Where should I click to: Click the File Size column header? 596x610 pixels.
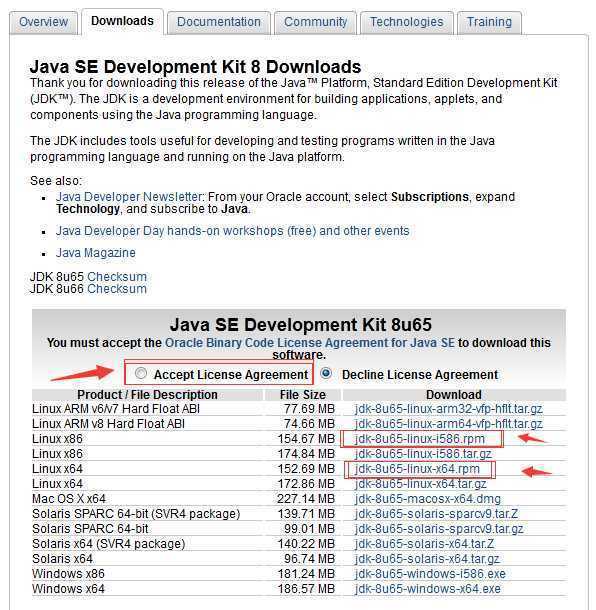pyautogui.click(x=303, y=394)
